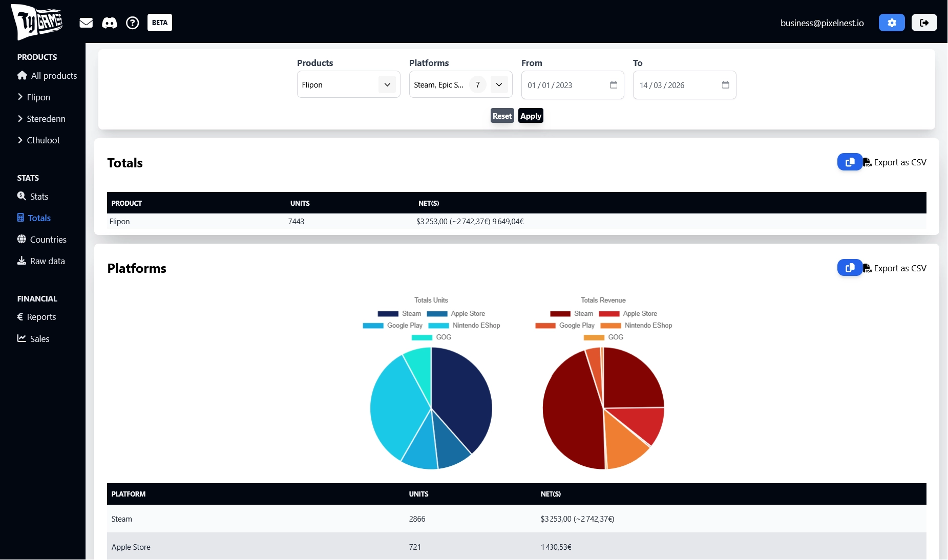This screenshot has width=948, height=560.
Task: Copy Platforms data with blue copy icon
Action: pos(850,268)
